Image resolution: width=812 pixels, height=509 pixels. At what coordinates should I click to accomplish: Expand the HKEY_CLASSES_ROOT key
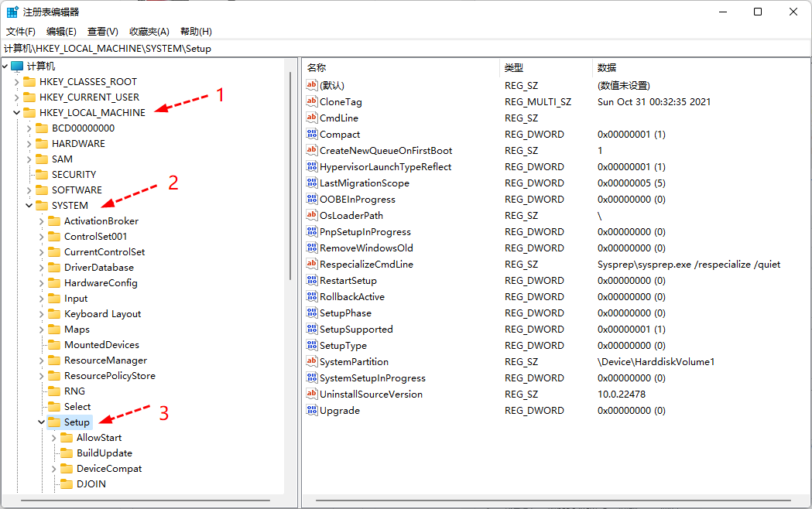[17, 81]
